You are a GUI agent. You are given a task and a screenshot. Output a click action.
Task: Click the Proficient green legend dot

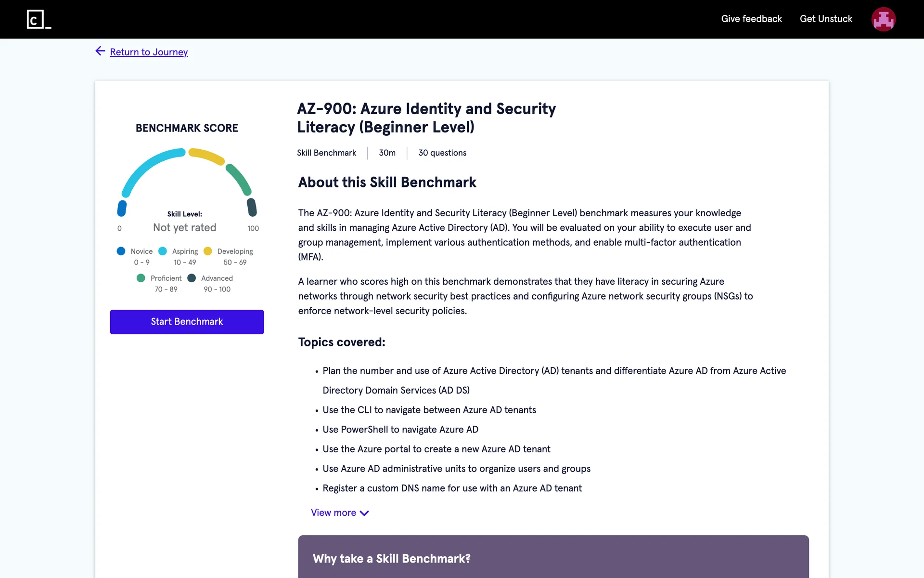pos(141,278)
